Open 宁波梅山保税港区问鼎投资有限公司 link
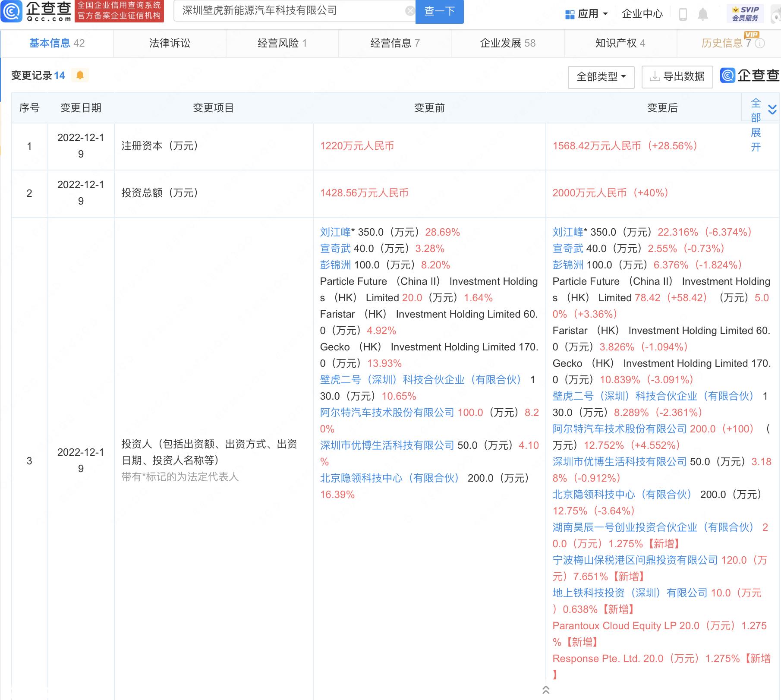This screenshot has height=700, width=781. click(635, 560)
